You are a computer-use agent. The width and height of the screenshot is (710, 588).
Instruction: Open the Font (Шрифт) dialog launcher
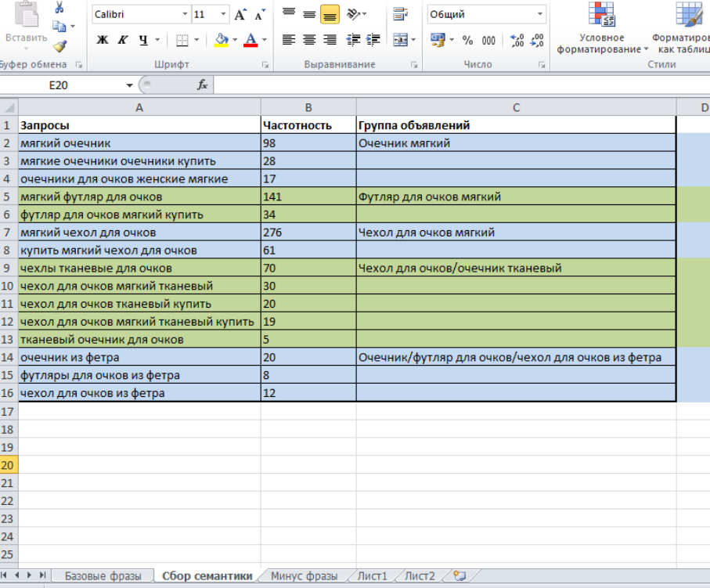[x=265, y=65]
